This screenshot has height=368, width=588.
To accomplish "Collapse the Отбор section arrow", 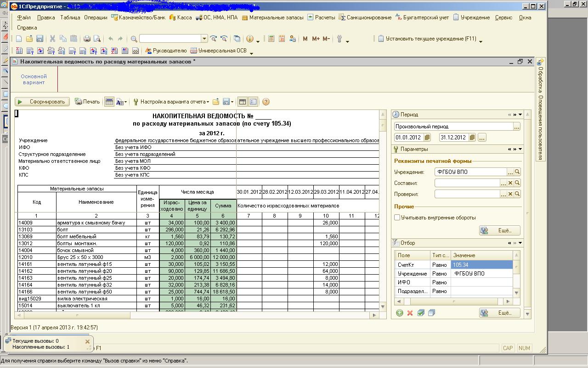I will coord(520,243).
